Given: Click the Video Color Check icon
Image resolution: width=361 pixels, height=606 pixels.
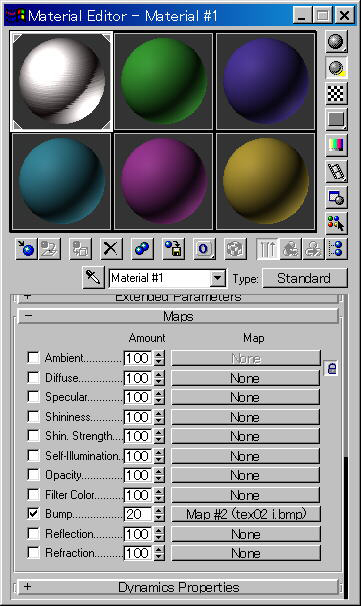Looking at the screenshot, I should [336, 146].
